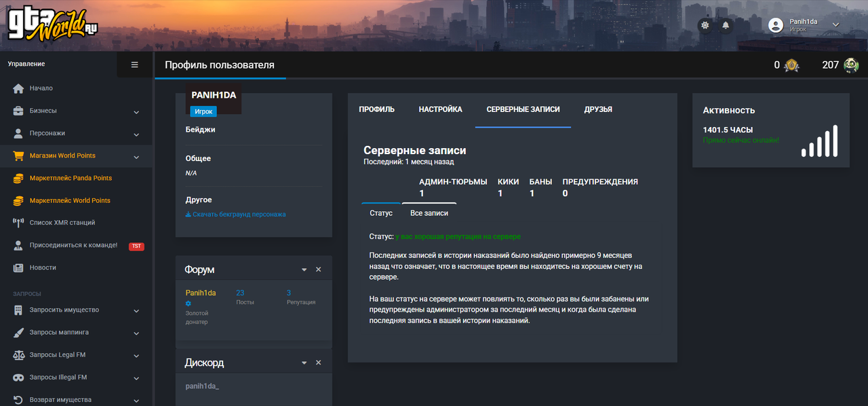Select the Серверные записи tab
Screen dimensions: 868x406
523,109
